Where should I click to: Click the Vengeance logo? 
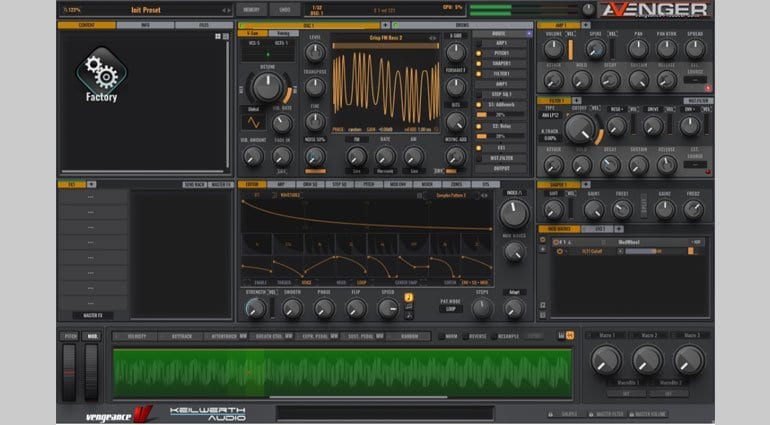point(120,415)
